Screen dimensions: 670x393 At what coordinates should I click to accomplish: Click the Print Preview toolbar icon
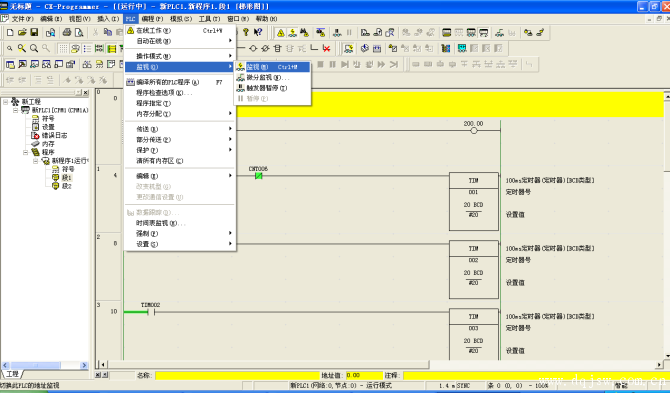[x=79, y=32]
